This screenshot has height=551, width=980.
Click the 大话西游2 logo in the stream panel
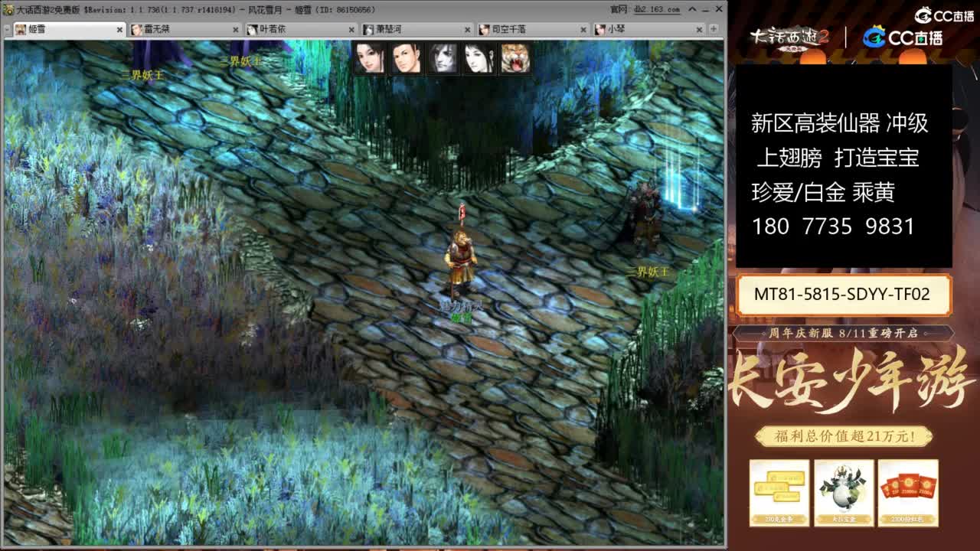click(x=789, y=38)
